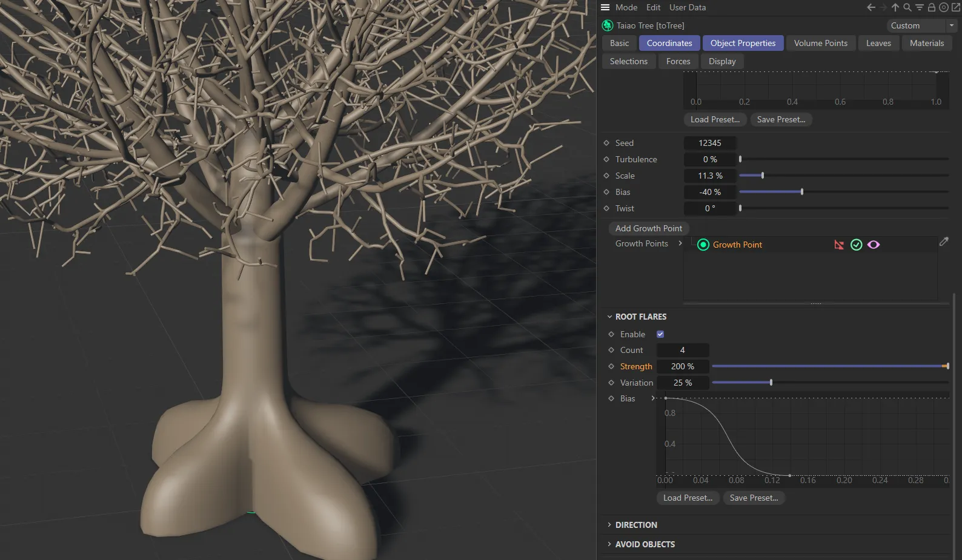Open the Volume Points tab

821,43
